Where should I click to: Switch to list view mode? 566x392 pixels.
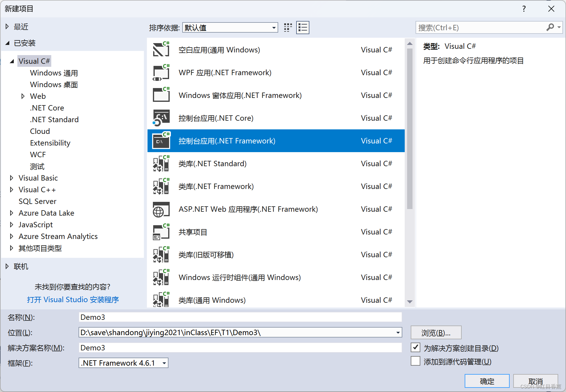(302, 27)
